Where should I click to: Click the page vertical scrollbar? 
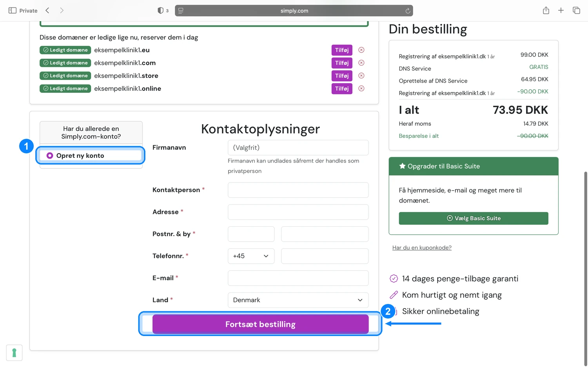click(x=586, y=269)
